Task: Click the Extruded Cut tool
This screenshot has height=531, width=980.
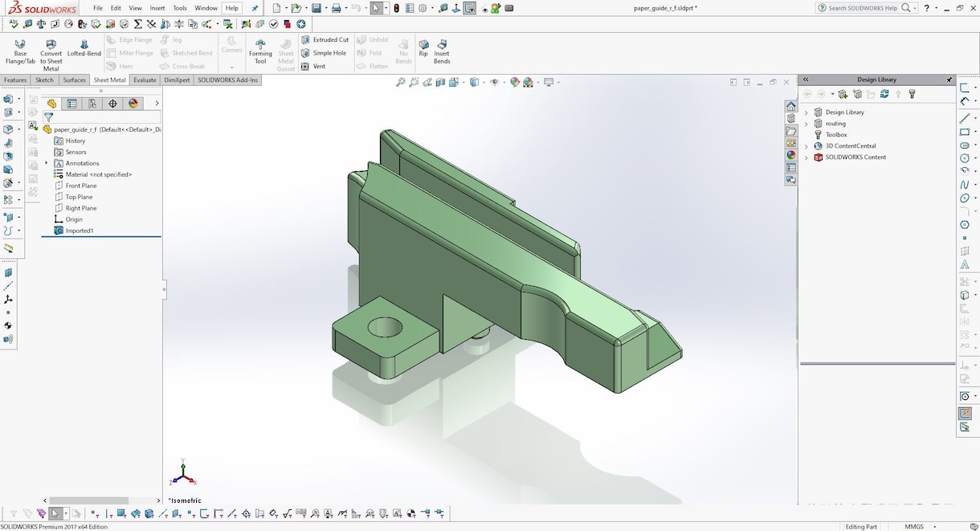Action: click(x=325, y=39)
